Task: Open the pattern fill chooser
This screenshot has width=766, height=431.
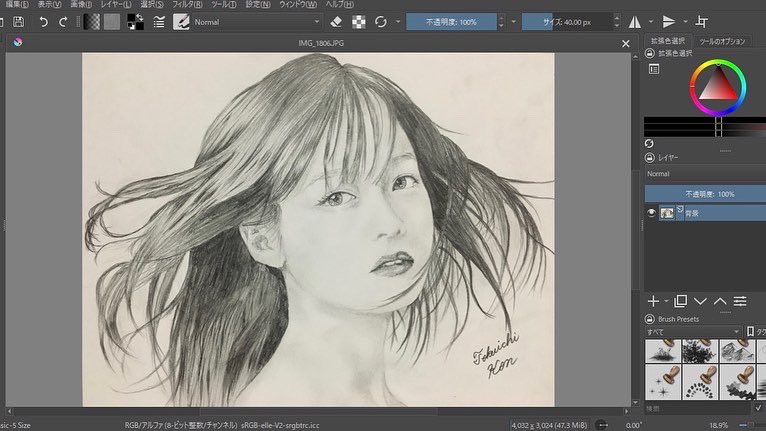Action: 112,22
